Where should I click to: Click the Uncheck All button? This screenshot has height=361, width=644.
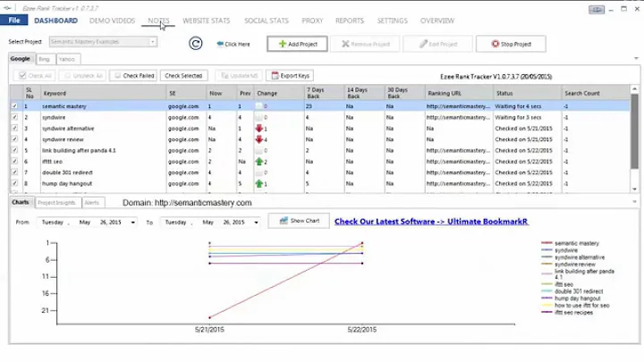pyautogui.click(x=82, y=75)
